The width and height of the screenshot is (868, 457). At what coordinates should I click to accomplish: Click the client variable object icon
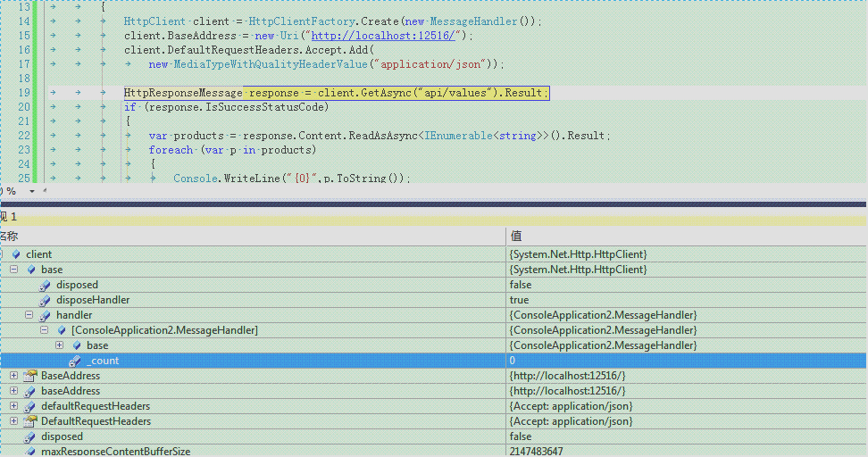(x=16, y=254)
